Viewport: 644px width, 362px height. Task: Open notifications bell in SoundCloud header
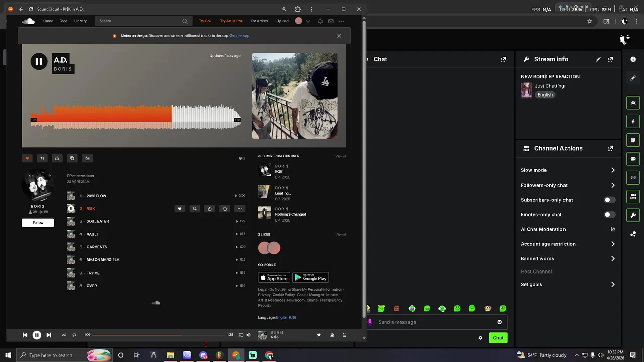click(x=320, y=21)
